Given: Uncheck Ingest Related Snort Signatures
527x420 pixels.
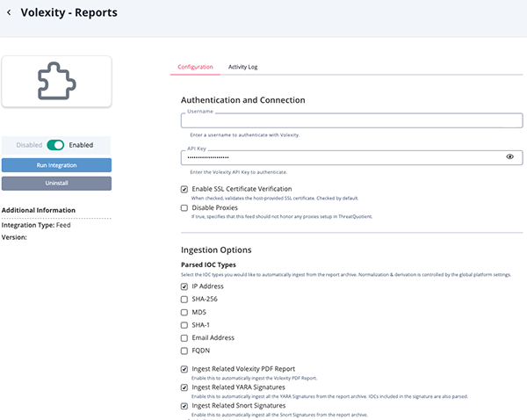Looking at the screenshot, I should click(x=184, y=406).
